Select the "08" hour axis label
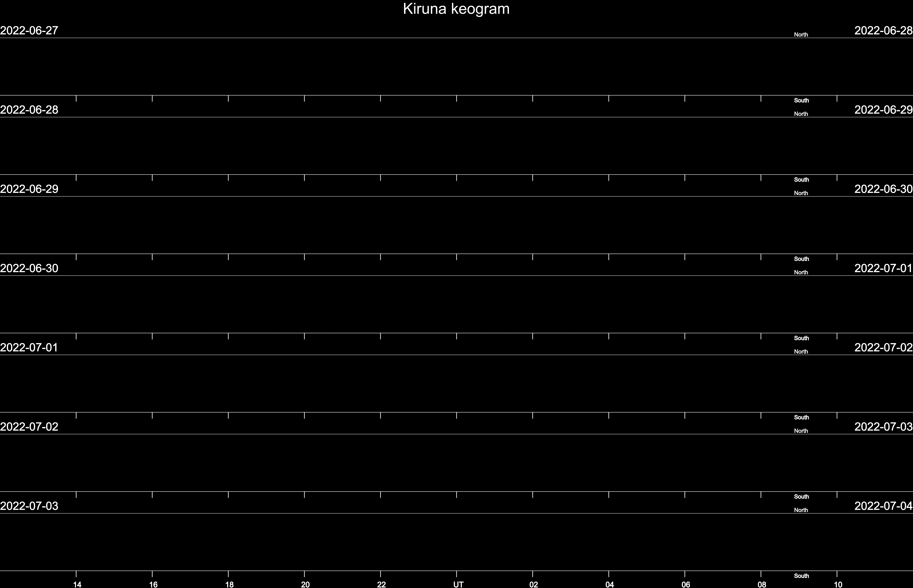Image resolution: width=913 pixels, height=588 pixels. (x=761, y=584)
